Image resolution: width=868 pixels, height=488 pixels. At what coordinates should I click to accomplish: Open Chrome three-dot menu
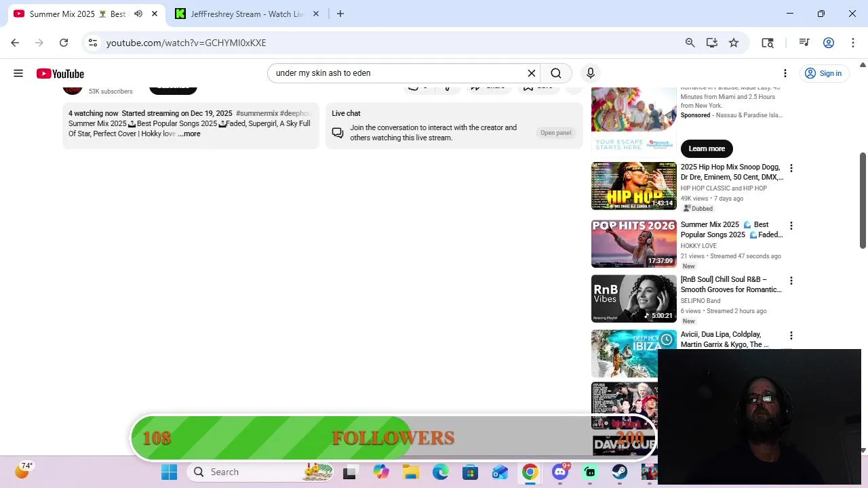tap(853, 43)
